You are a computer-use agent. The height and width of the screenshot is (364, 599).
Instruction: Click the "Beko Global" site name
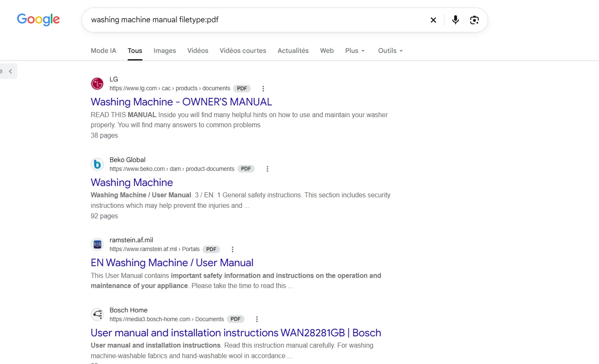click(127, 160)
